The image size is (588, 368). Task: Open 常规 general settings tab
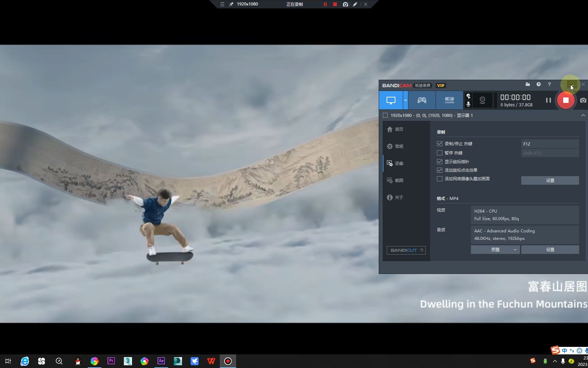pos(395,147)
